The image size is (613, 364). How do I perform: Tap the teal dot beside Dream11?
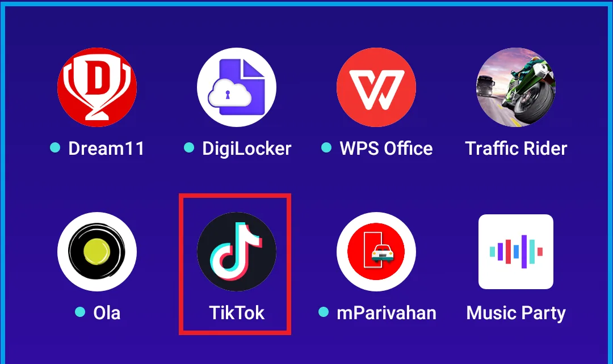click(x=55, y=147)
